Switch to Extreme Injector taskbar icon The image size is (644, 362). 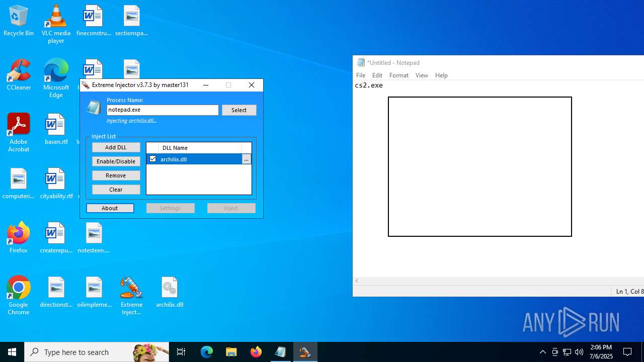point(305,352)
